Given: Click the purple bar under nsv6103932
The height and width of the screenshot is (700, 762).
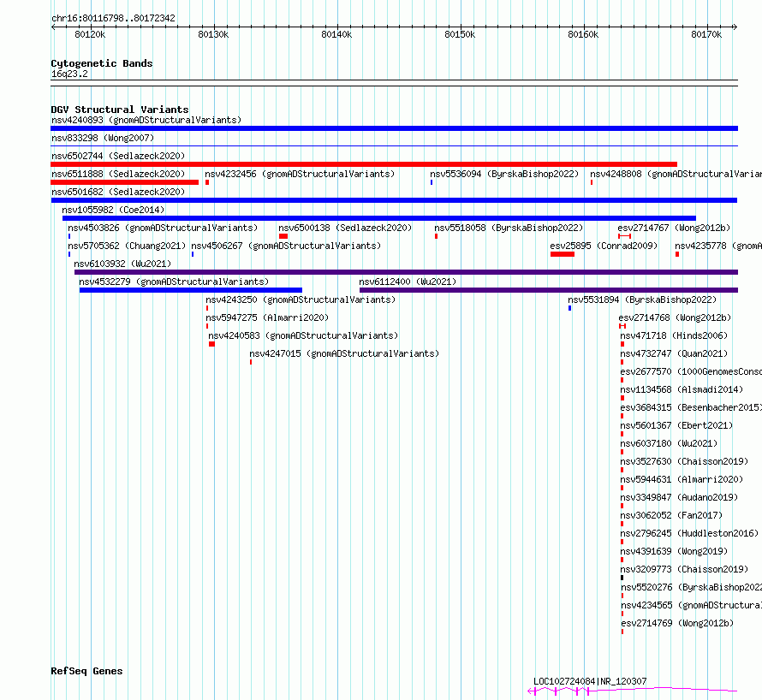Looking at the screenshot, I should (x=407, y=272).
